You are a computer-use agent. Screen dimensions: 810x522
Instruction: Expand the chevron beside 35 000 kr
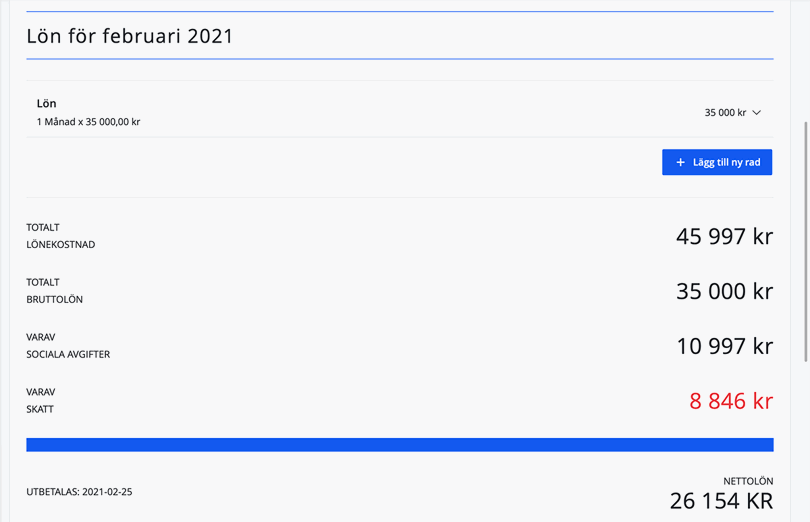pos(757,113)
